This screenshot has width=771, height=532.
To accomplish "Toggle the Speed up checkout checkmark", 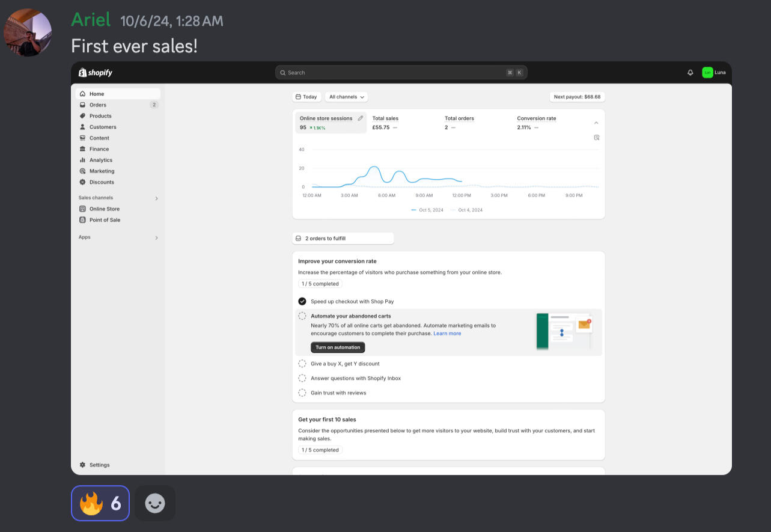I will click(302, 301).
